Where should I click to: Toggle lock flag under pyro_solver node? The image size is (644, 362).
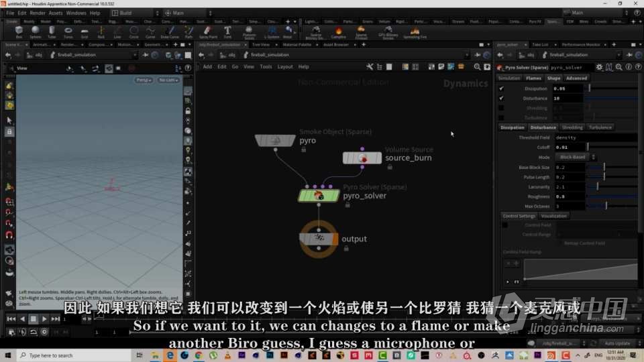(x=347, y=205)
